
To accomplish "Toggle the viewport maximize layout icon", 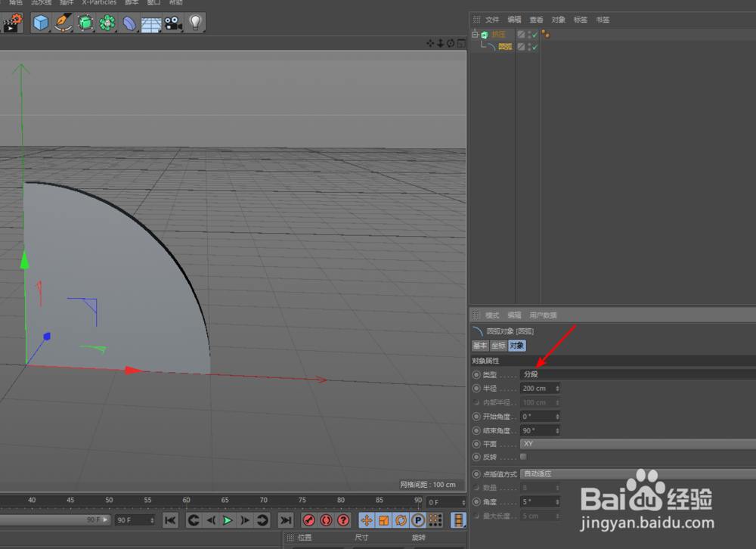I will coord(461,43).
